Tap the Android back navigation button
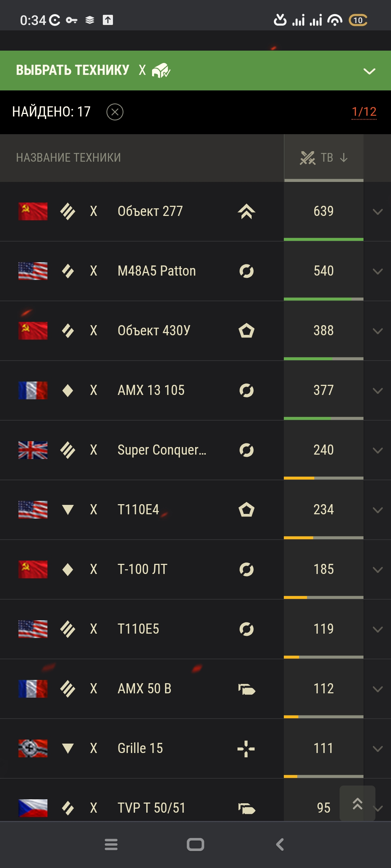The height and width of the screenshot is (868, 391). 280,845
